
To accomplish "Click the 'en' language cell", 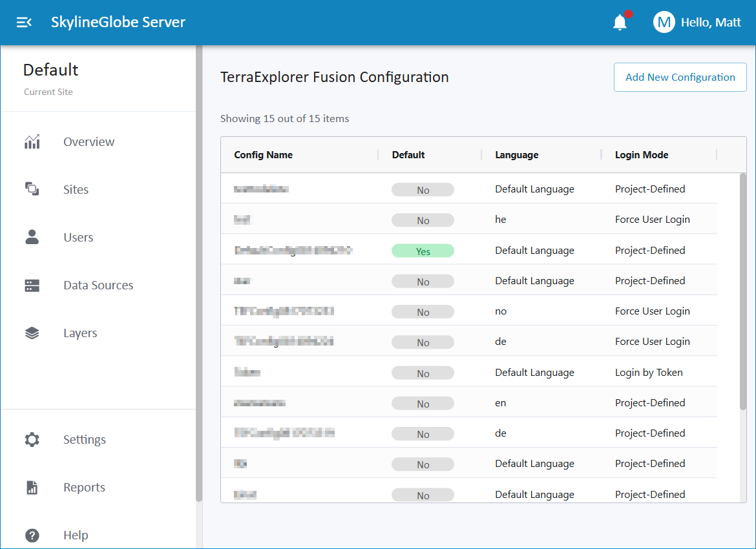I will (x=501, y=403).
